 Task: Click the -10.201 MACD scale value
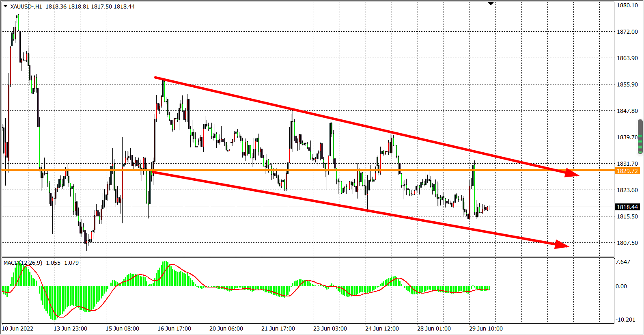coord(625,320)
